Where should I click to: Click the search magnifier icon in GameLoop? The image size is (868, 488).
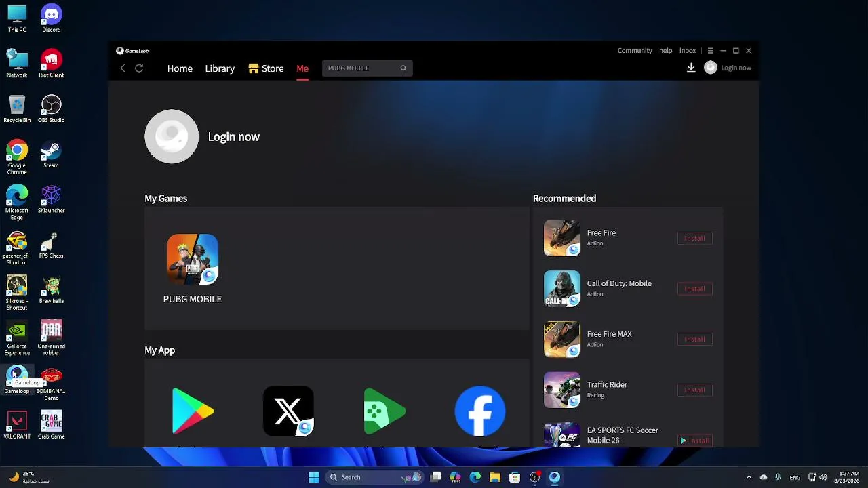click(403, 68)
